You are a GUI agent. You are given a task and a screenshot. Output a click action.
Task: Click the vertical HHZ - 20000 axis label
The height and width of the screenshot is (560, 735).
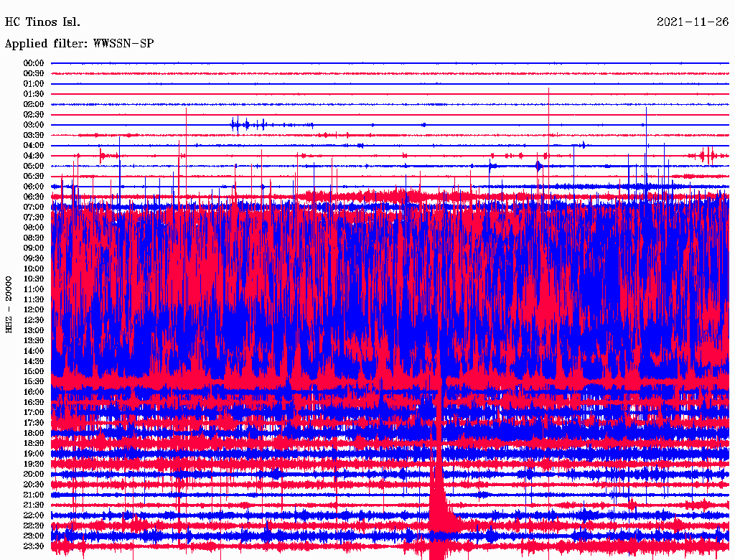click(x=9, y=304)
